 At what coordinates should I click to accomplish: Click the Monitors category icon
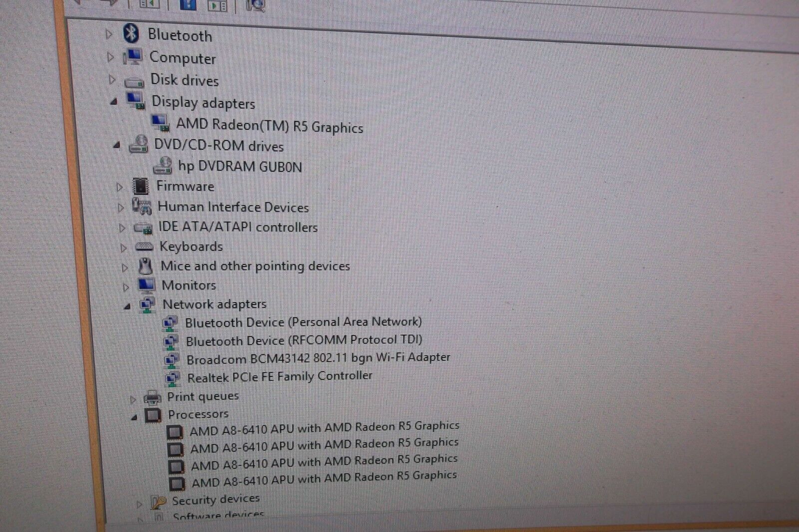(x=146, y=285)
